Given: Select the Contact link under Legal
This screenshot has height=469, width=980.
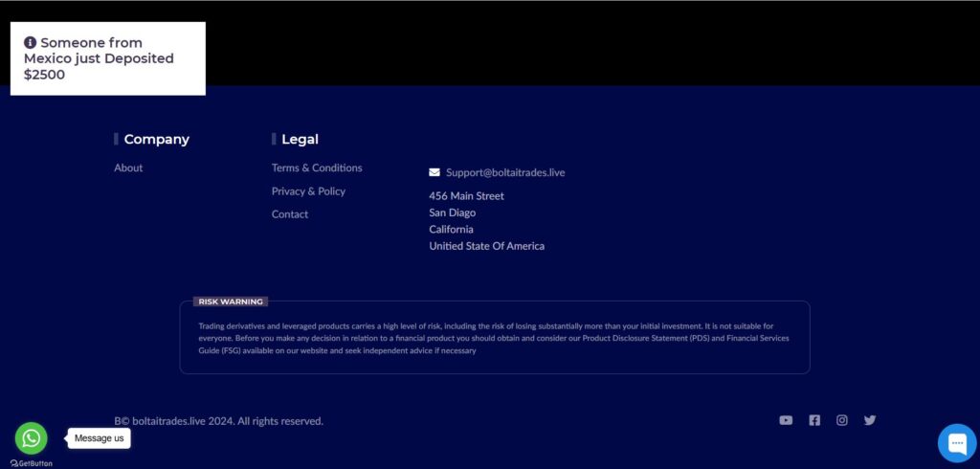Looking at the screenshot, I should click(x=290, y=214).
